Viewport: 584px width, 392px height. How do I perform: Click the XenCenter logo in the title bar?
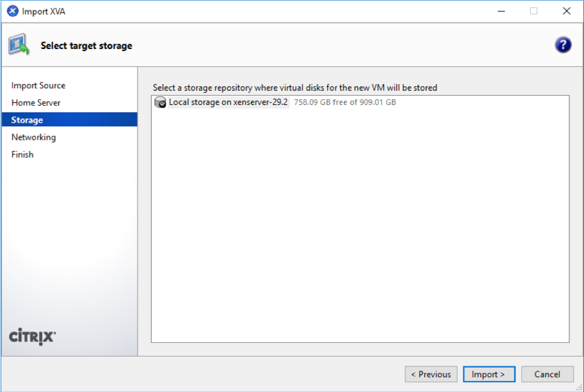click(12, 11)
